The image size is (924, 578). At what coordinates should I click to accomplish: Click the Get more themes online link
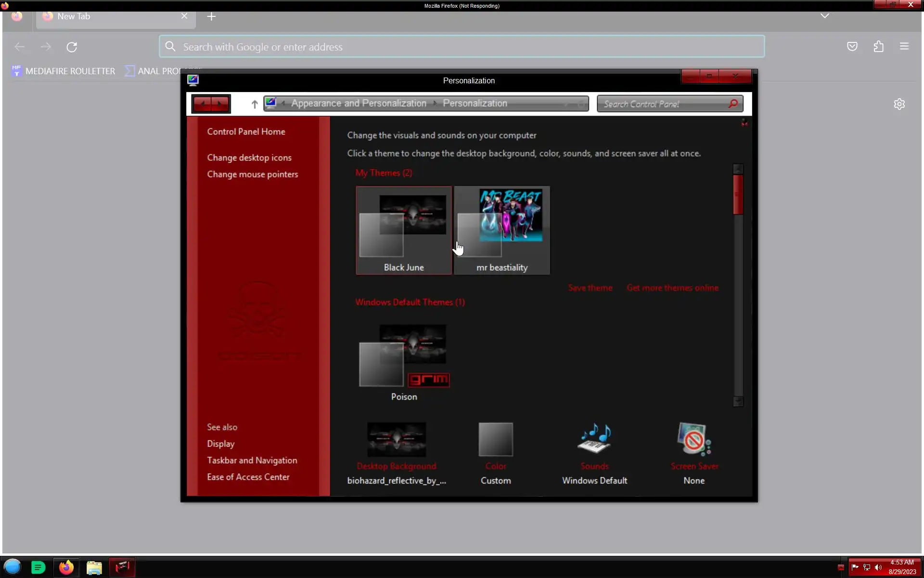click(672, 288)
